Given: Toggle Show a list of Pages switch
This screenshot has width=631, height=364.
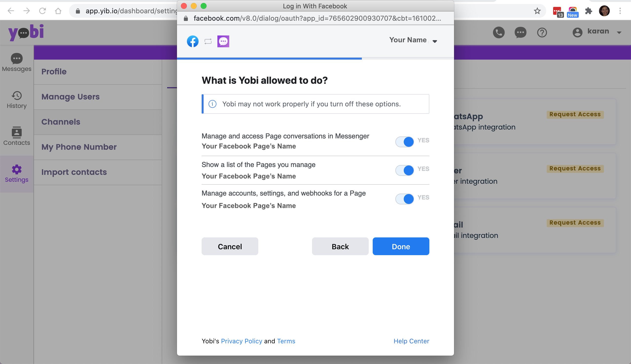Looking at the screenshot, I should 404,170.
